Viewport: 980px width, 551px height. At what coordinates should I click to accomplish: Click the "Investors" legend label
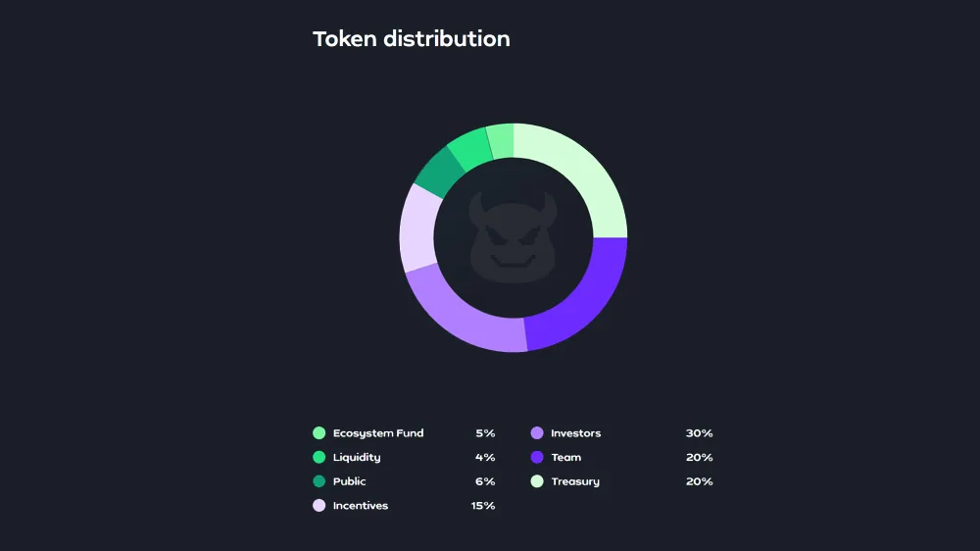click(575, 433)
